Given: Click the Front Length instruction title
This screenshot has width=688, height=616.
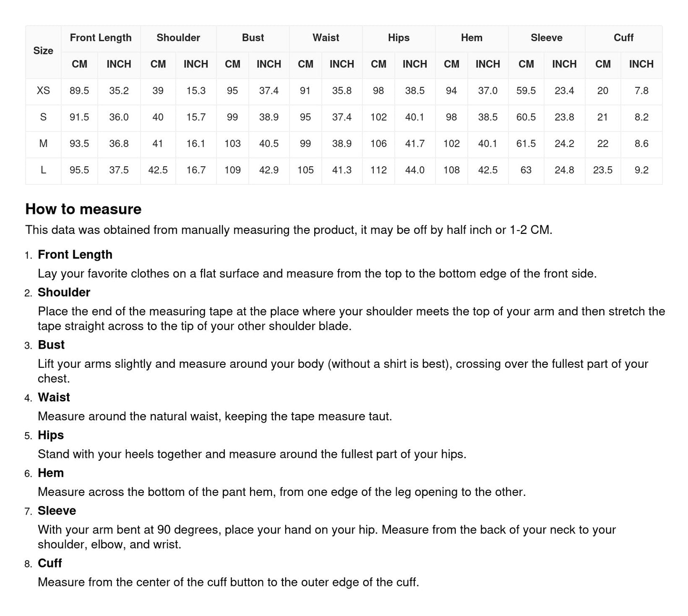Looking at the screenshot, I should click(75, 255).
